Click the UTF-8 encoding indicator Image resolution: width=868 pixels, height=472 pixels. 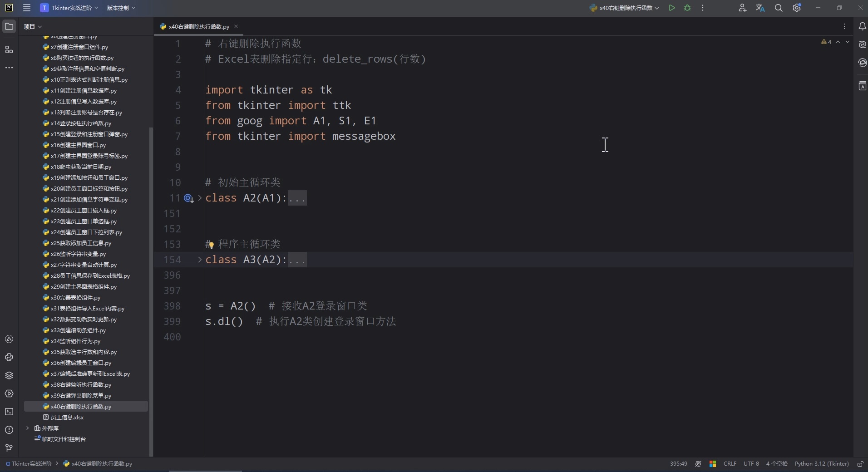click(x=751, y=464)
